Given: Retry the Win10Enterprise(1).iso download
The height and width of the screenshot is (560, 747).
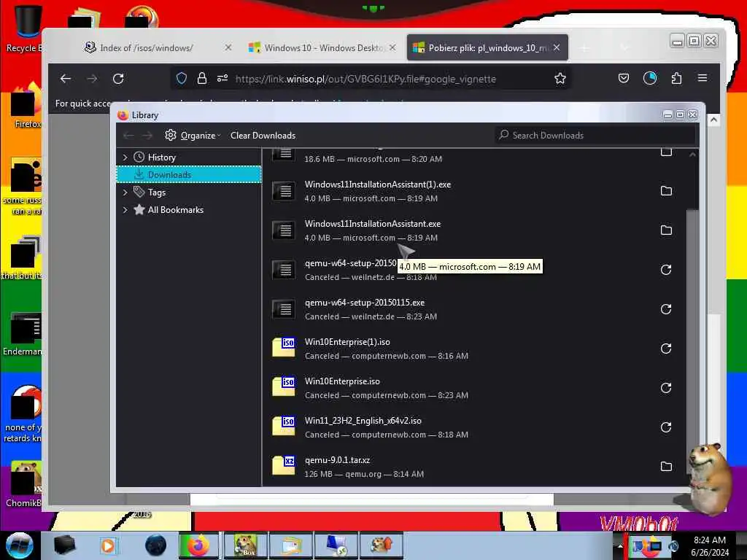Looking at the screenshot, I should (x=666, y=349).
